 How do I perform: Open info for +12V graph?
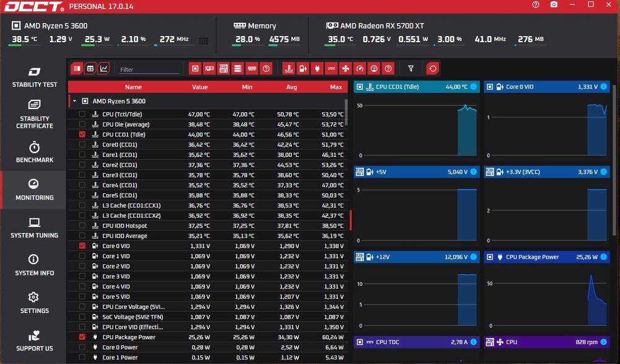(473, 257)
